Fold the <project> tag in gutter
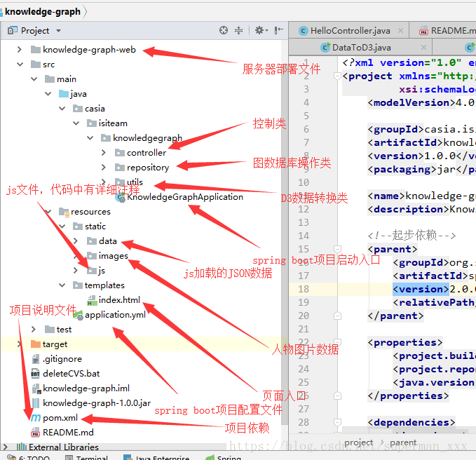This screenshot has height=460, width=476. pyautogui.click(x=337, y=76)
